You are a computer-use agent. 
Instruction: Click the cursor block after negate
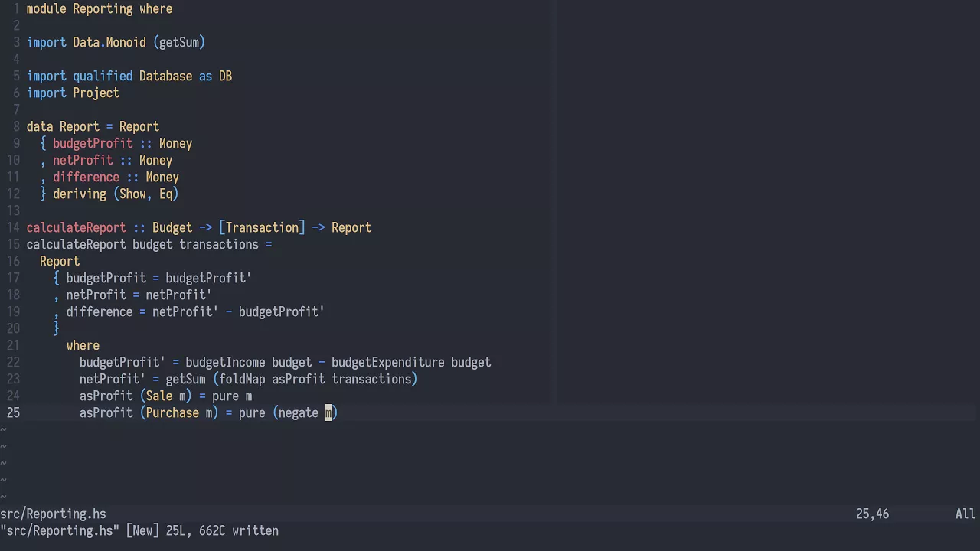click(328, 413)
